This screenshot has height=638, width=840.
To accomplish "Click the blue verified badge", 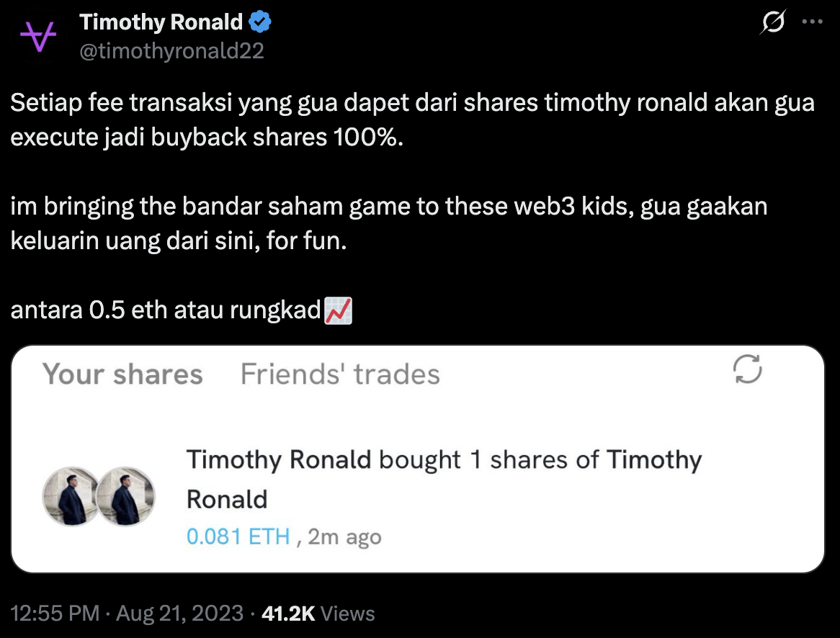I will [259, 21].
